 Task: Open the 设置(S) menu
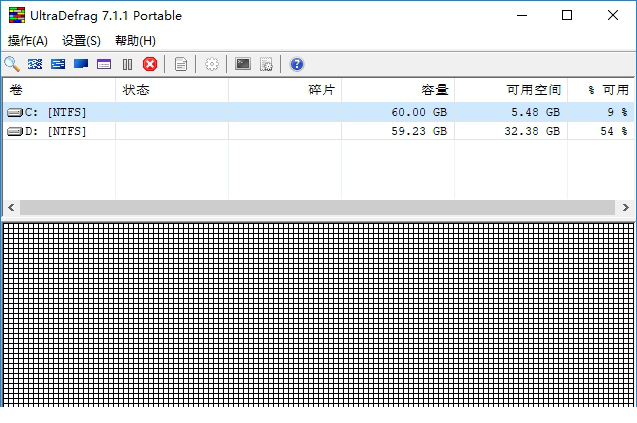click(81, 41)
